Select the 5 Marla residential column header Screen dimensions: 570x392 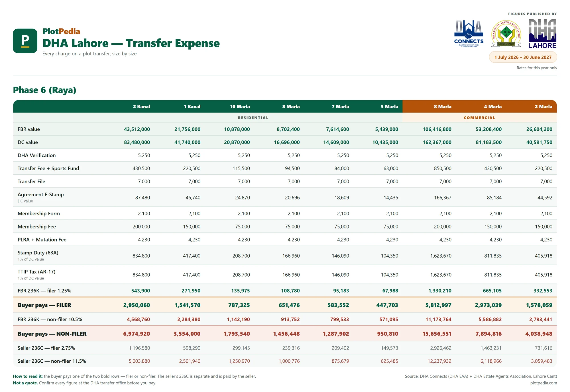click(389, 107)
